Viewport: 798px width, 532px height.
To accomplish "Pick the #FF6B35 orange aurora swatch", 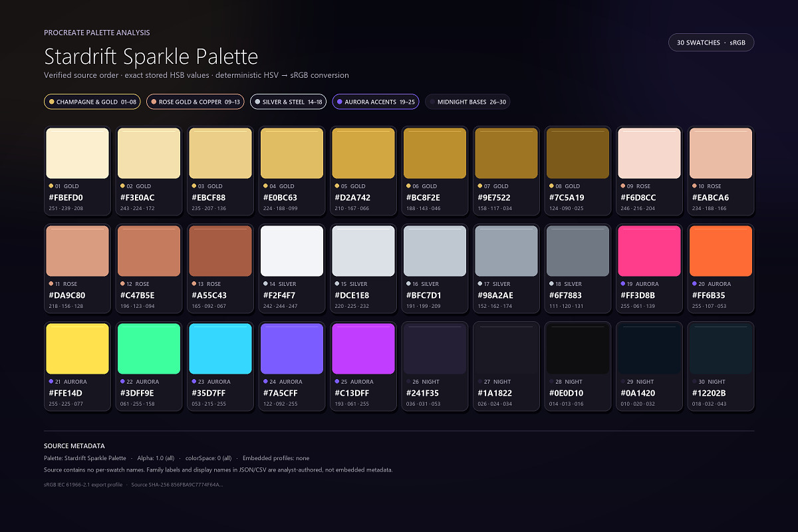I will coord(721,251).
